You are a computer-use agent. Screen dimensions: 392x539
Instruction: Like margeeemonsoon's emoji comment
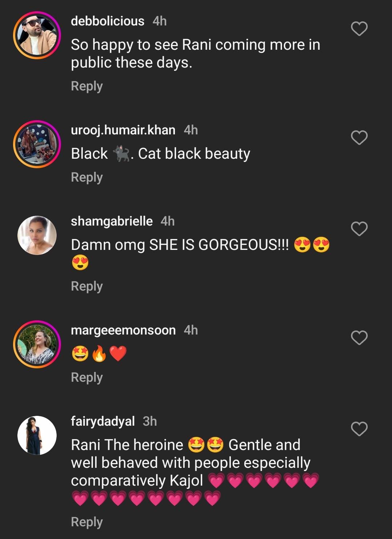coord(359,337)
